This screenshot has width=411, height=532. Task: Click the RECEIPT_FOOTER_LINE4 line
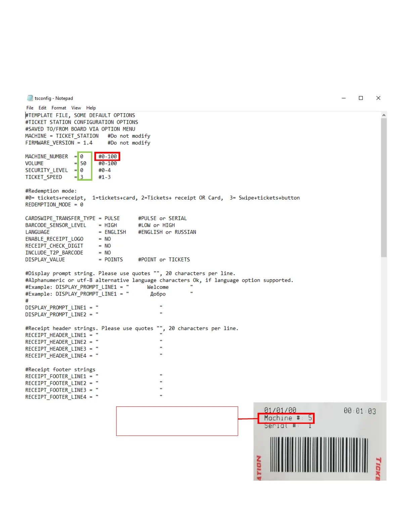coord(94,397)
